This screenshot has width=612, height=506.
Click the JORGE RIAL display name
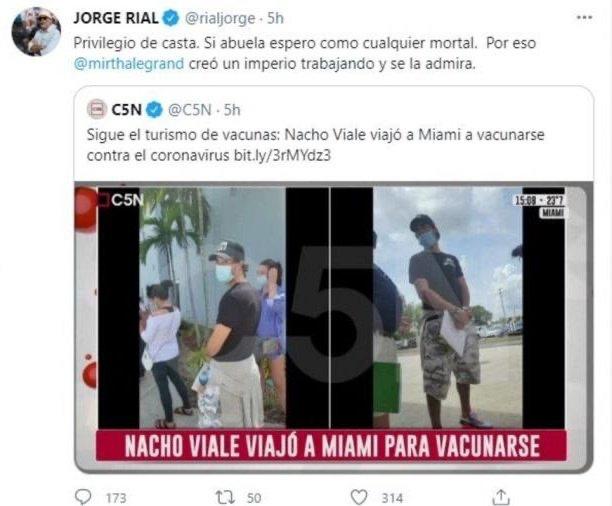point(116,18)
